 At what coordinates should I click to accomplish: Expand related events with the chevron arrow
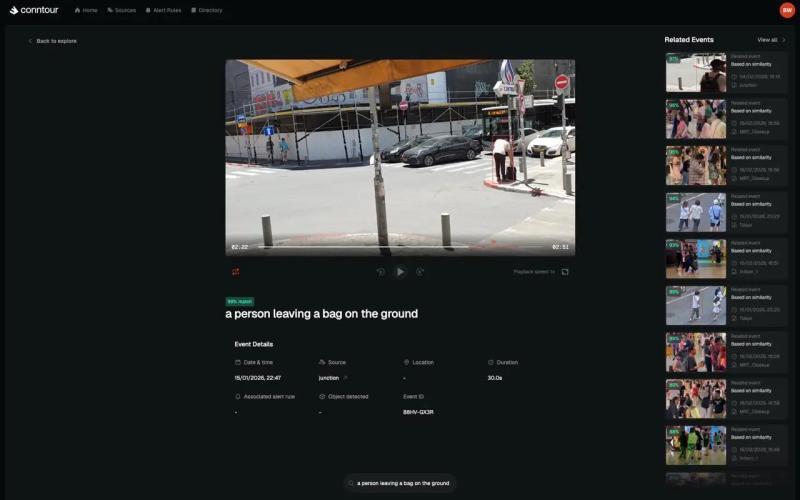pyautogui.click(x=784, y=40)
